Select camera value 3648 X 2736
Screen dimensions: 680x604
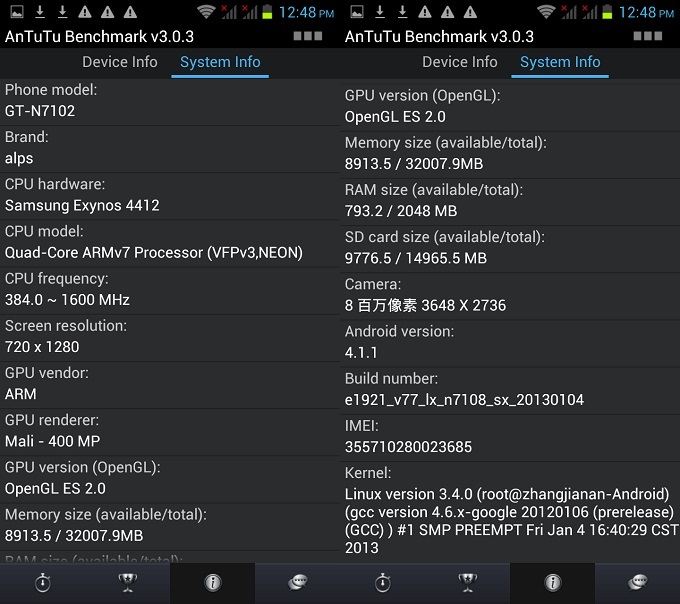425,306
